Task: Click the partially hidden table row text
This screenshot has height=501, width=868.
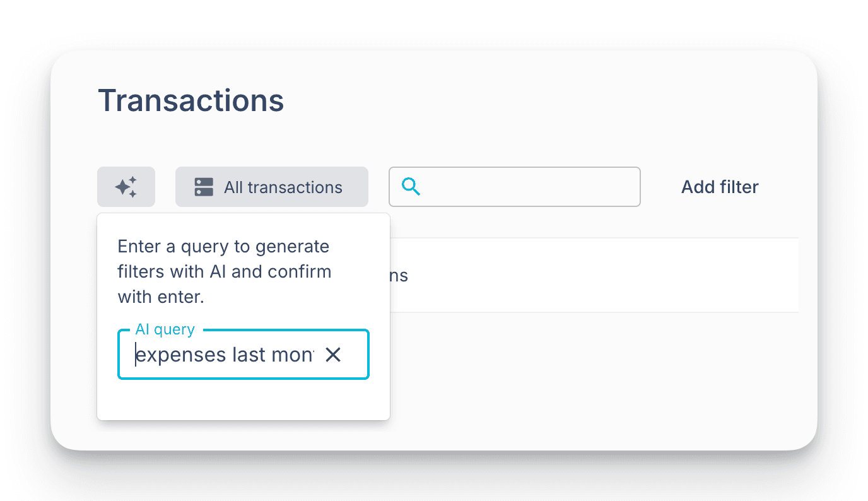Action: 399,276
